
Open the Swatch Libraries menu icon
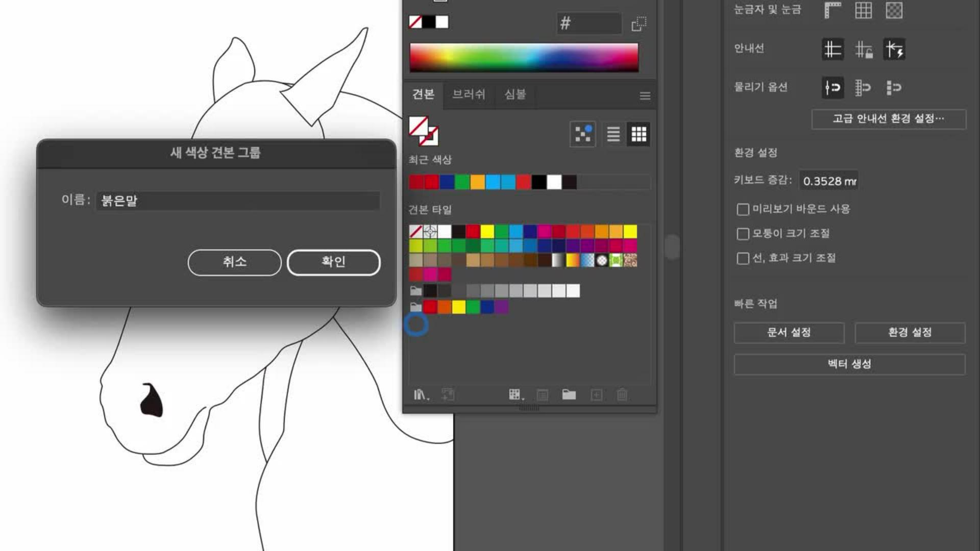tap(420, 394)
